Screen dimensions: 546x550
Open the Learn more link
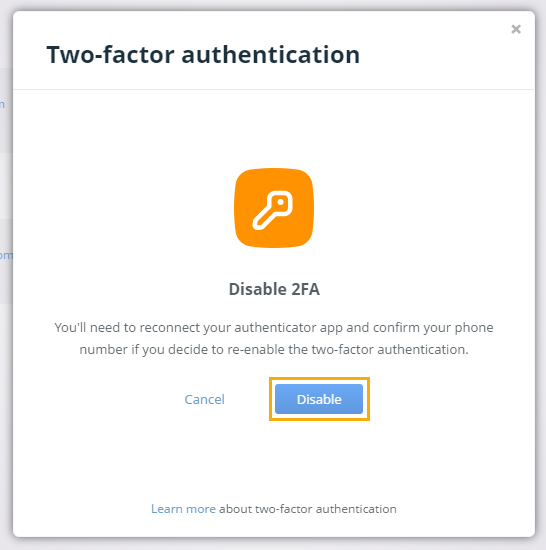click(183, 509)
